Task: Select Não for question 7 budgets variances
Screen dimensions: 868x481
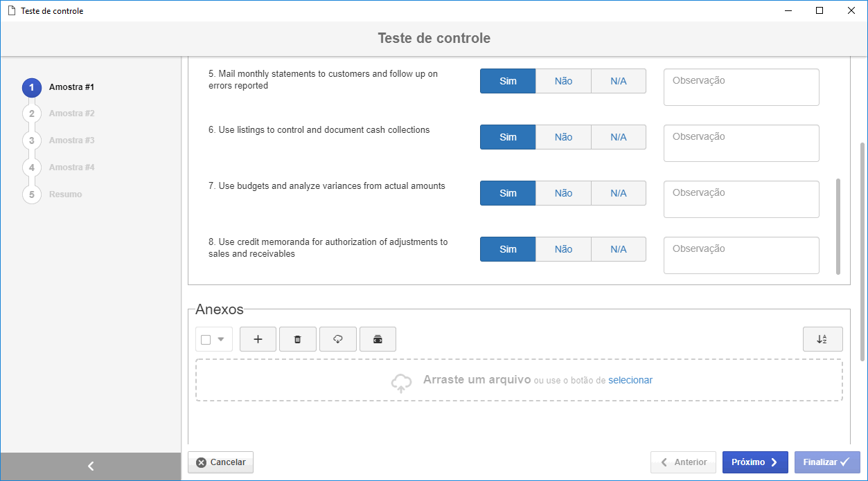Action: [563, 193]
